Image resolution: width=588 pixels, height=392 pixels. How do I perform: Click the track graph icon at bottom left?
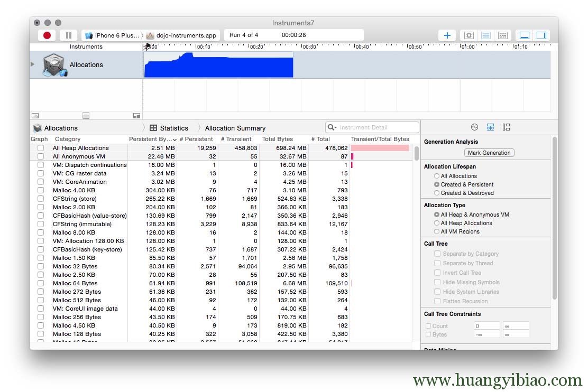pos(35,116)
